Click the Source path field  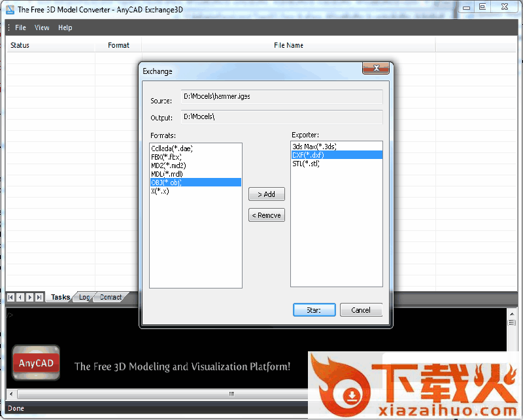pyautogui.click(x=282, y=97)
